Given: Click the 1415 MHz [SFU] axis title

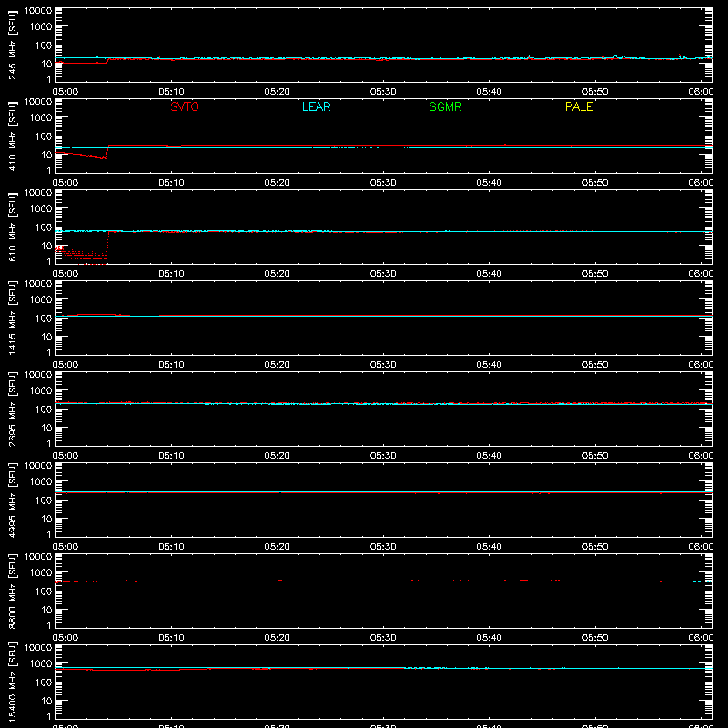Looking at the screenshot, I should tap(12, 318).
